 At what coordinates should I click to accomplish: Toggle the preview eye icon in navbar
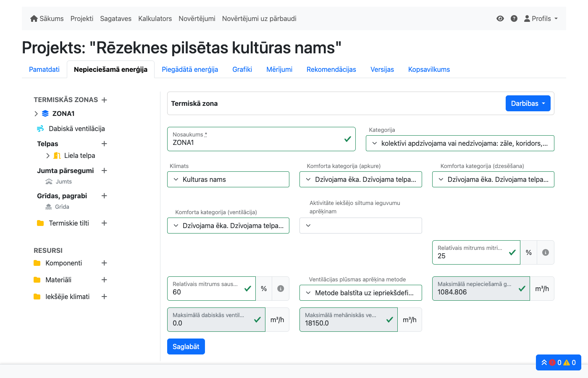pyautogui.click(x=500, y=18)
